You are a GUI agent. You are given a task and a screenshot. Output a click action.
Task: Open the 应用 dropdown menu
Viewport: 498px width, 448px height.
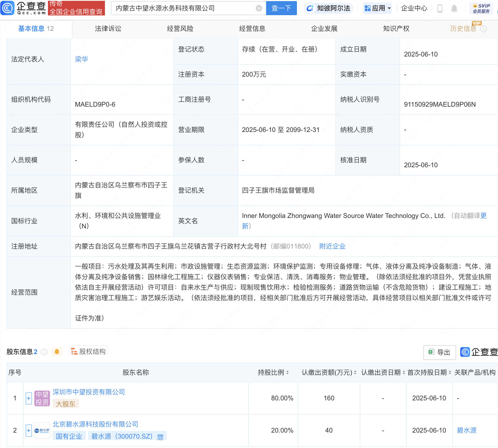click(377, 8)
